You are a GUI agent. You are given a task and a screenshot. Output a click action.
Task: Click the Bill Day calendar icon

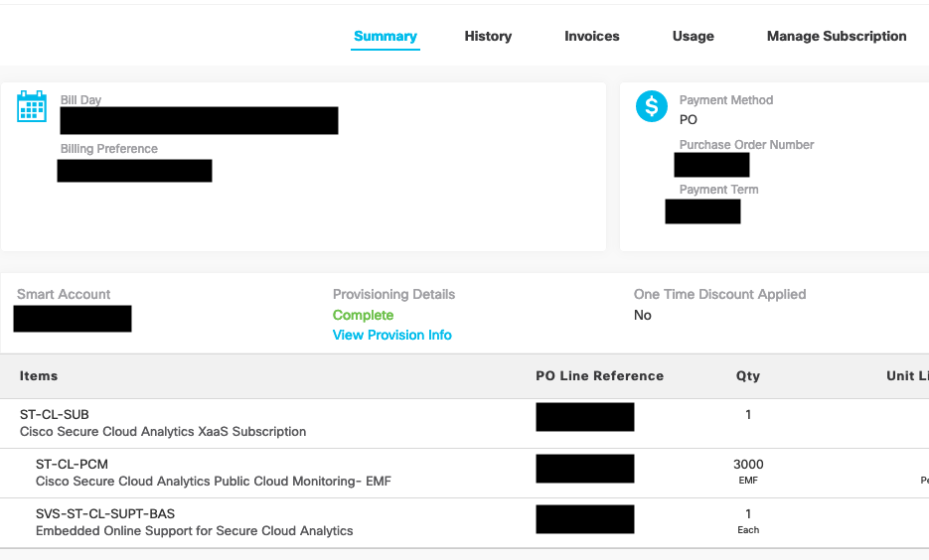point(32,106)
